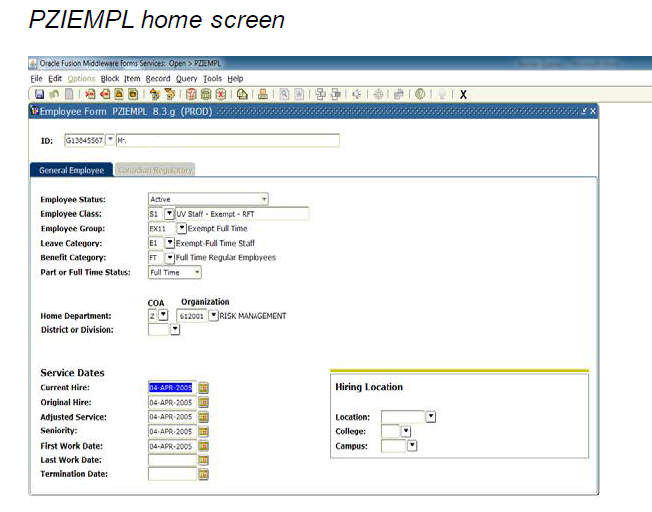
Task: Expand the Part or Full Time Status dropdown
Action: [x=197, y=272]
